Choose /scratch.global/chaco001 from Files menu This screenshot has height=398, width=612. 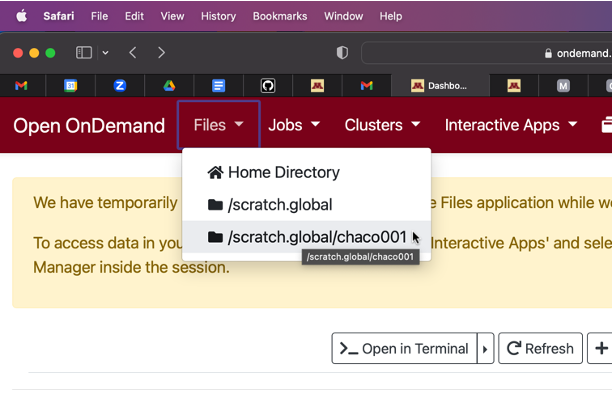[x=307, y=237]
